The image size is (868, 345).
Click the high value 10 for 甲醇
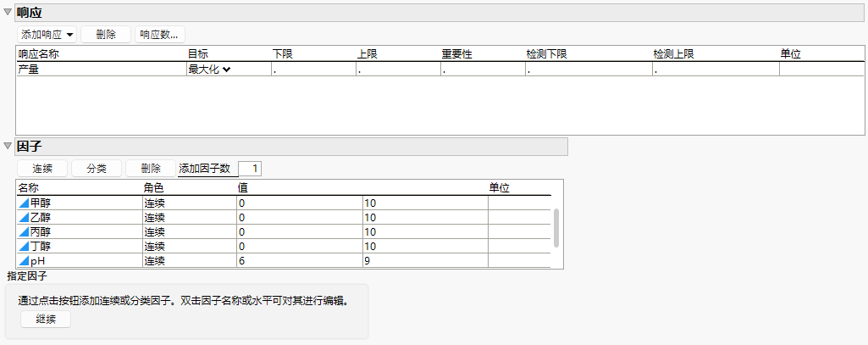[x=424, y=203]
